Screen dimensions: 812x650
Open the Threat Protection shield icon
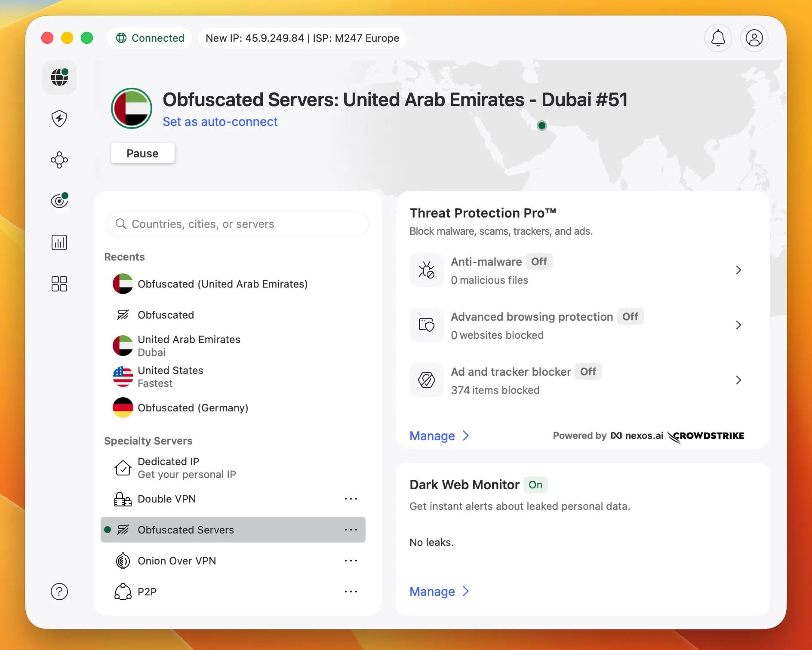(x=59, y=119)
